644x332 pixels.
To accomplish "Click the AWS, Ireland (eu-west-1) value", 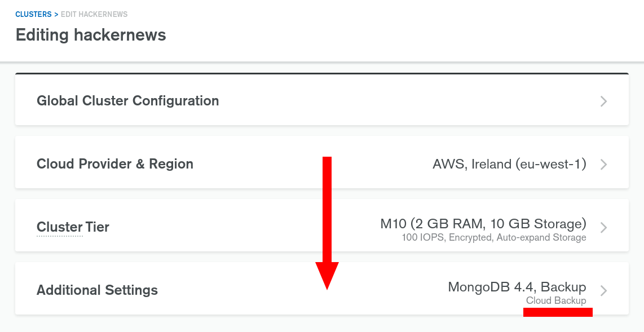I will click(509, 164).
